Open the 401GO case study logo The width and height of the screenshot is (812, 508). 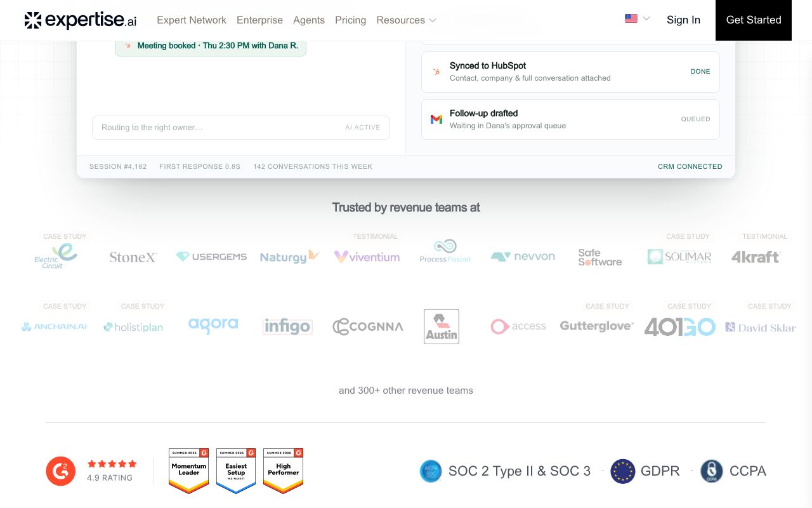[x=680, y=326]
